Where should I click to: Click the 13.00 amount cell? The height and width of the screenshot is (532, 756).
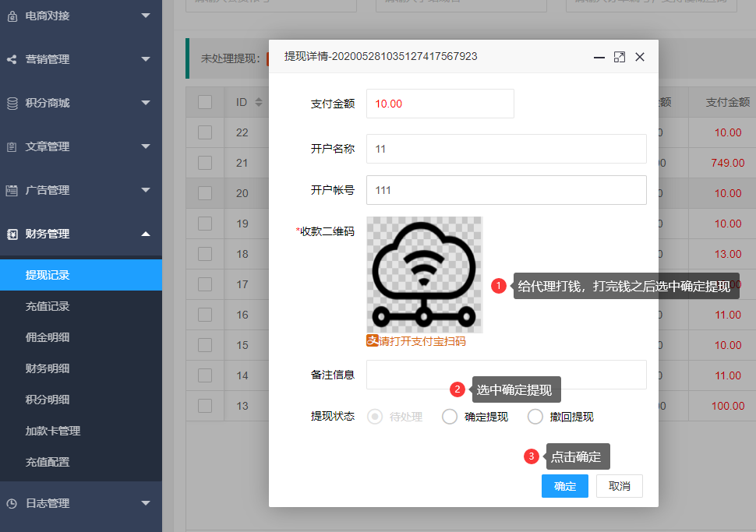coord(728,254)
